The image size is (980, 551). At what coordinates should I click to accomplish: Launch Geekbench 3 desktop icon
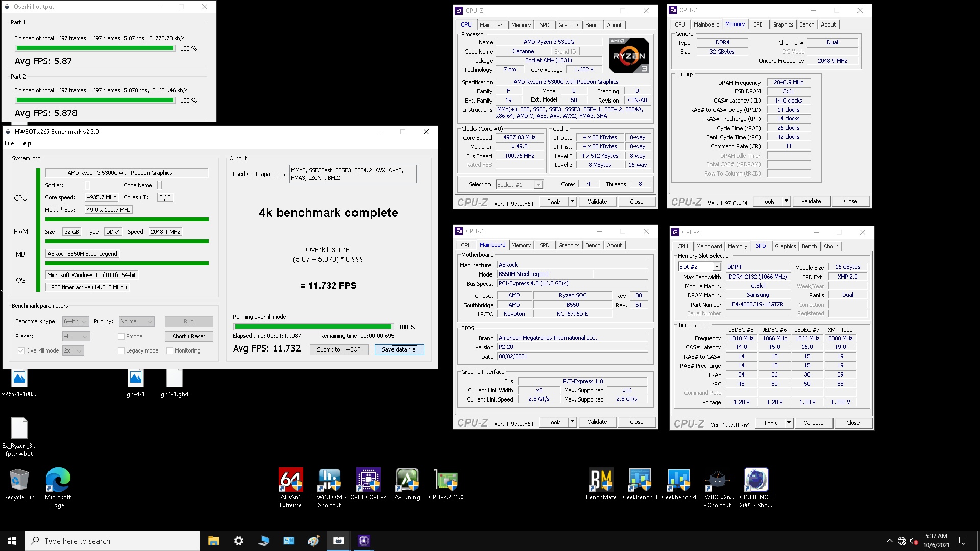pyautogui.click(x=640, y=484)
